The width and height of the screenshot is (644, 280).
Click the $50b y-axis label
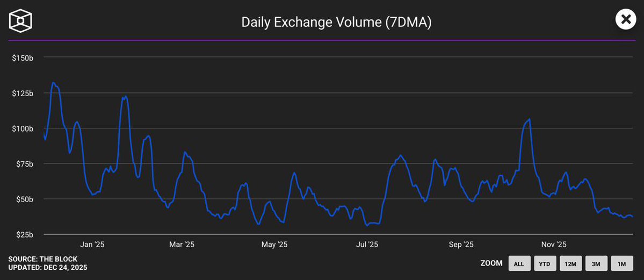[x=24, y=199]
